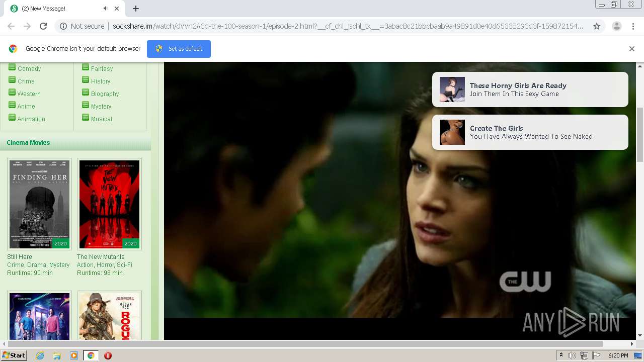
Task: Open the movie poster left of Rogue
Action: pyautogui.click(x=39, y=316)
